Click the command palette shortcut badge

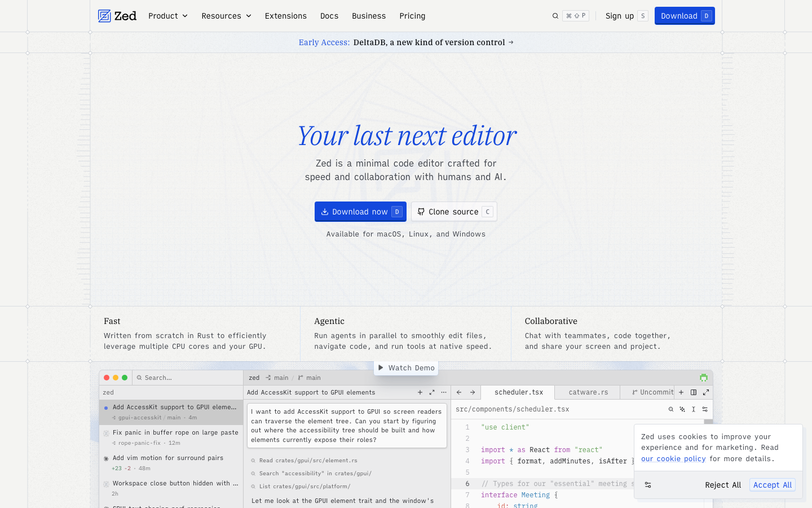tap(576, 16)
